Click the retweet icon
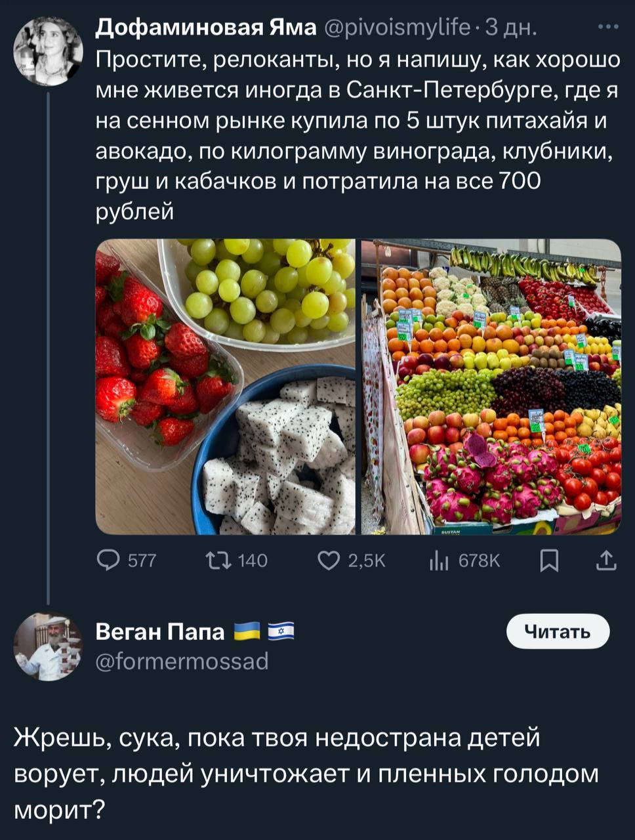Viewport: 635px width, 840px height. click(x=218, y=560)
